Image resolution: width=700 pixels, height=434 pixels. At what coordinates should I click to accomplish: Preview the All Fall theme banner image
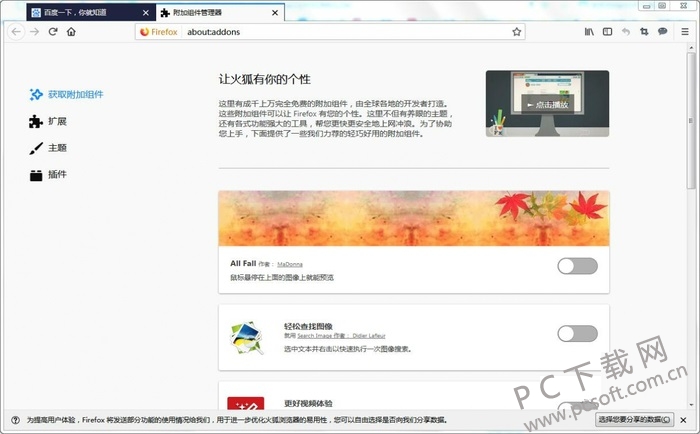[414, 218]
